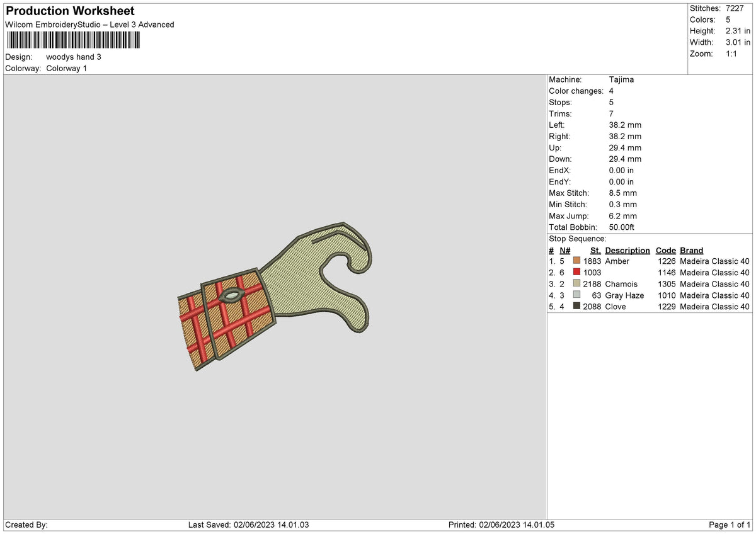Screen dimensions: 756x534
Task: Click the barcode under the worksheet title
Action: click(x=74, y=41)
